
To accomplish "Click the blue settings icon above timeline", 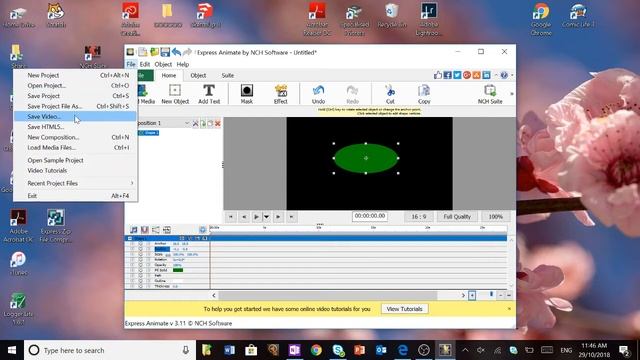I will 202,230.
